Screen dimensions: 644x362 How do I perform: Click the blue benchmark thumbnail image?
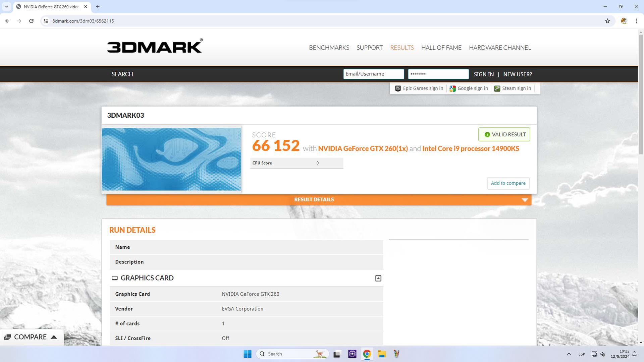(x=171, y=159)
